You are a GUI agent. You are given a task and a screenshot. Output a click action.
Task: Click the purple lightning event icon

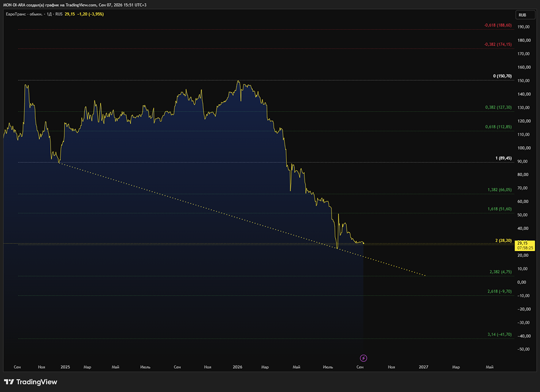point(363,358)
